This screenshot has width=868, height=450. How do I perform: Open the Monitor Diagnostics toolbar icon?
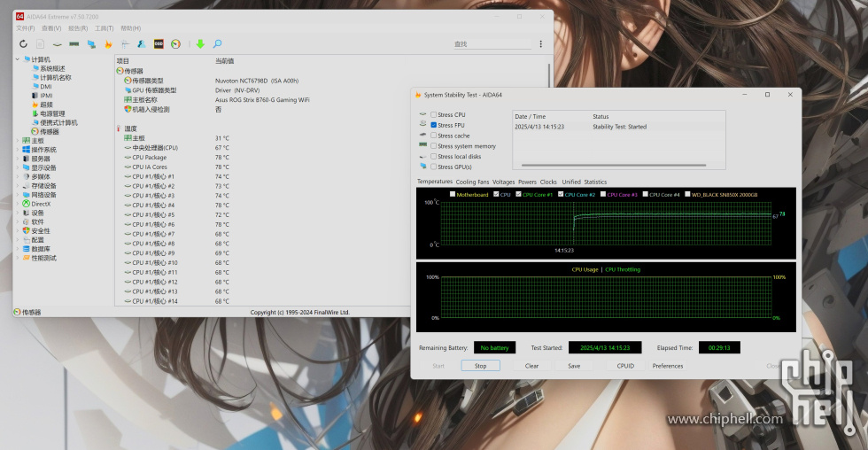click(125, 43)
